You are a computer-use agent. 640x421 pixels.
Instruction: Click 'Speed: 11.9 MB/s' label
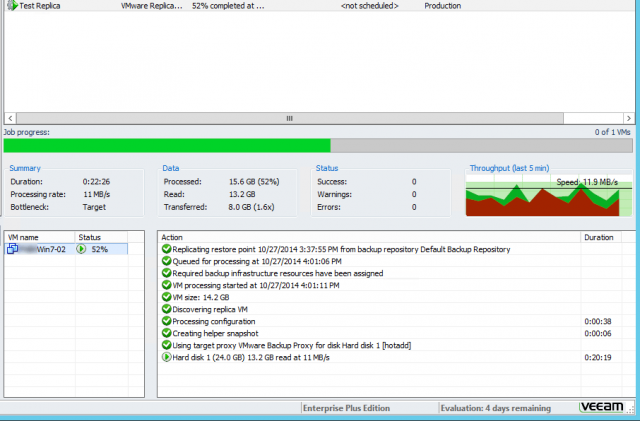pos(587,182)
